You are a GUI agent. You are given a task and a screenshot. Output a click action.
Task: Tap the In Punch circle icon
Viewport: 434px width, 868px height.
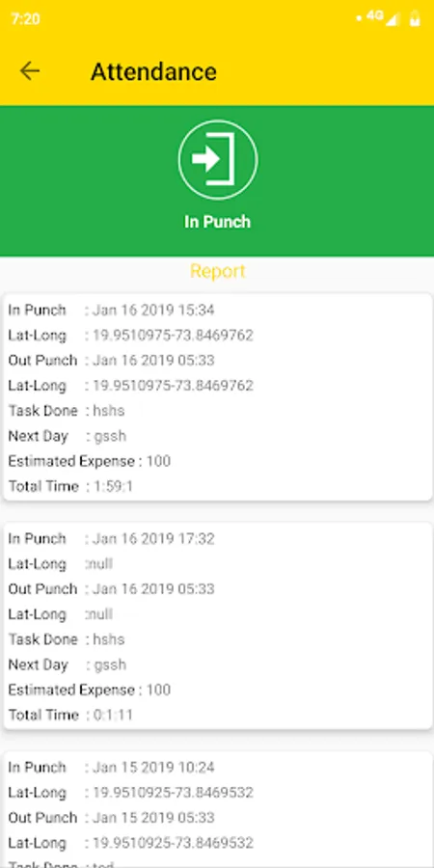pyautogui.click(x=218, y=159)
